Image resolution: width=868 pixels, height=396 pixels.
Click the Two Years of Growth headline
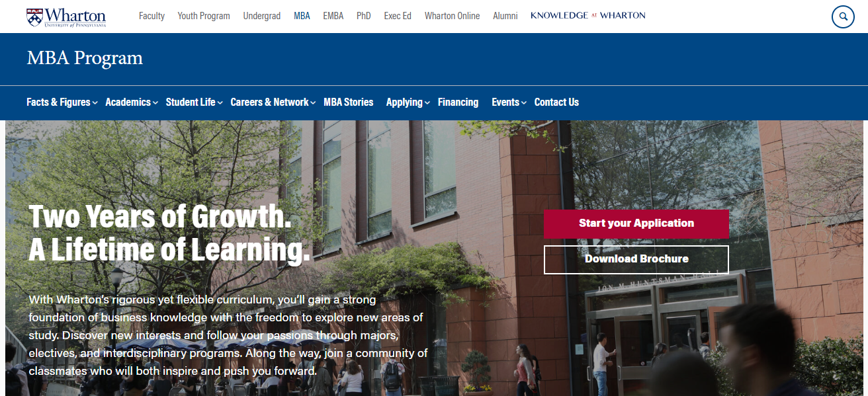160,216
